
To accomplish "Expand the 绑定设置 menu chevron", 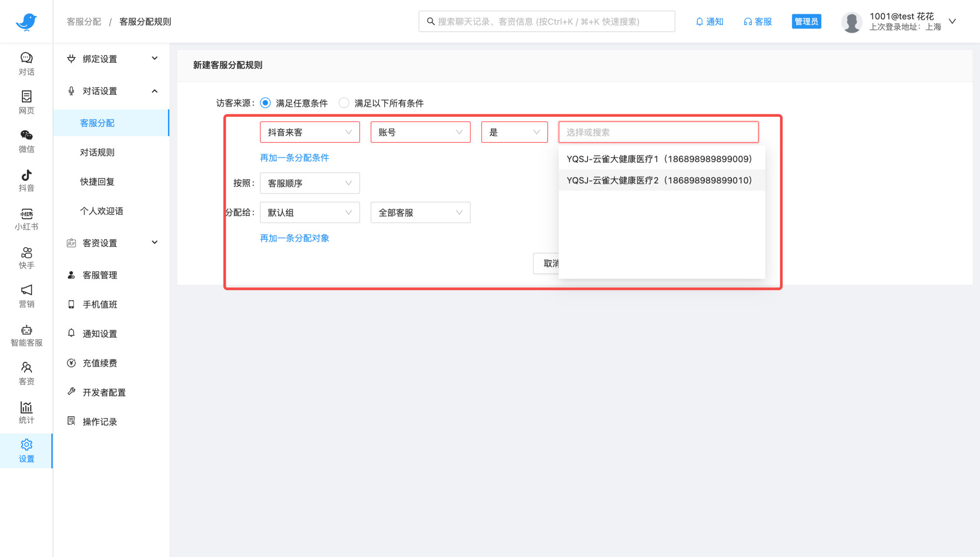I will 155,58.
